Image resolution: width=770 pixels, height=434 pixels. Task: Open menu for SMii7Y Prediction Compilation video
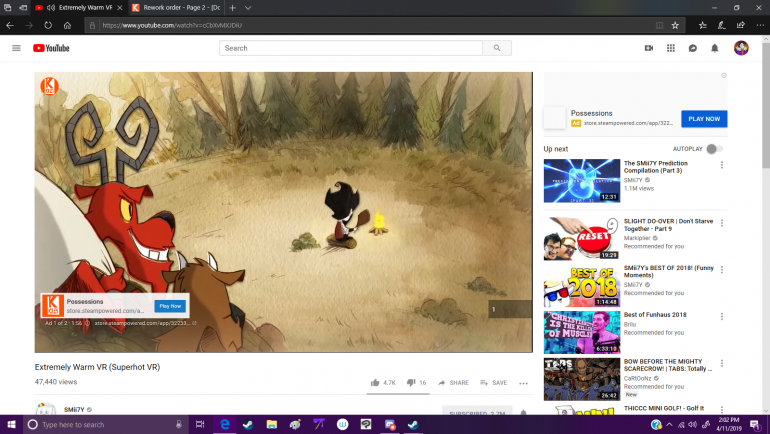pyautogui.click(x=721, y=165)
